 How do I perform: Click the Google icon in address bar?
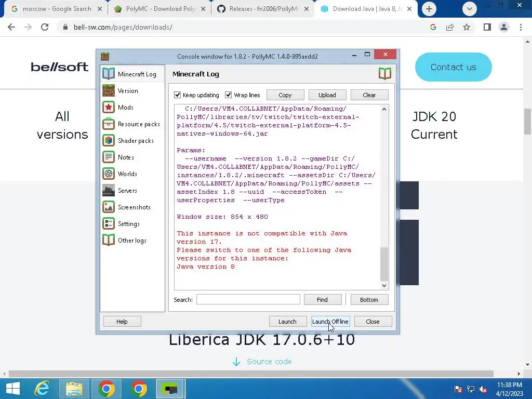pos(433,27)
